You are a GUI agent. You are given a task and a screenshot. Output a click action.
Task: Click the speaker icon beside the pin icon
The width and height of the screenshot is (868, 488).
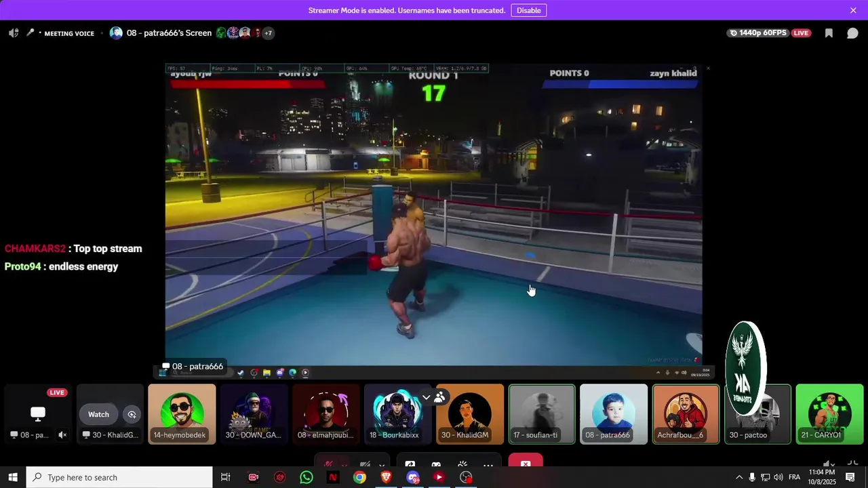point(14,33)
